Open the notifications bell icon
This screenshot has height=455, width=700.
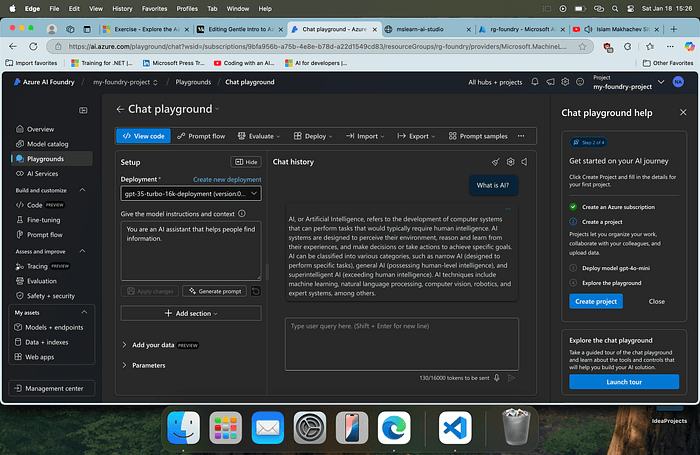tap(535, 82)
